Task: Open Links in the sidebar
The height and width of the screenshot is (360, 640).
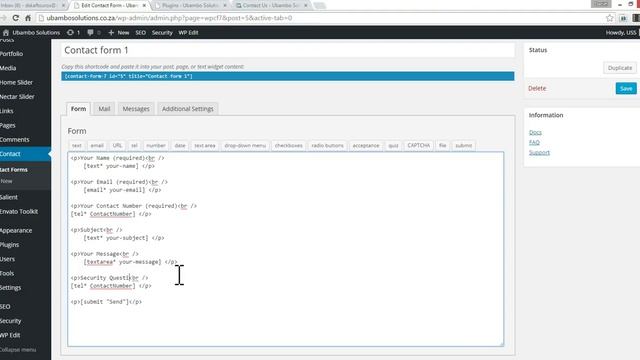Action: pyautogui.click(x=7, y=111)
